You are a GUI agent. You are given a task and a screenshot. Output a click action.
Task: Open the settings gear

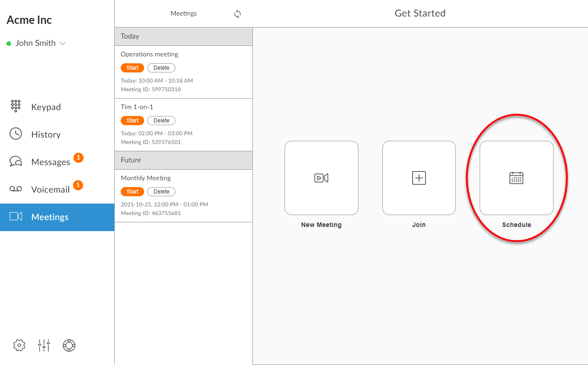[19, 345]
